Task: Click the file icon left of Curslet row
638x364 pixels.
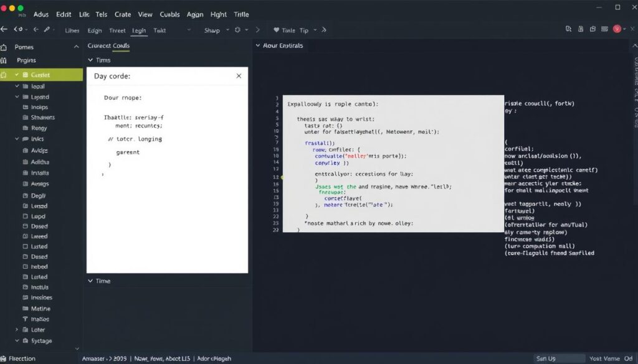Action: [4, 75]
